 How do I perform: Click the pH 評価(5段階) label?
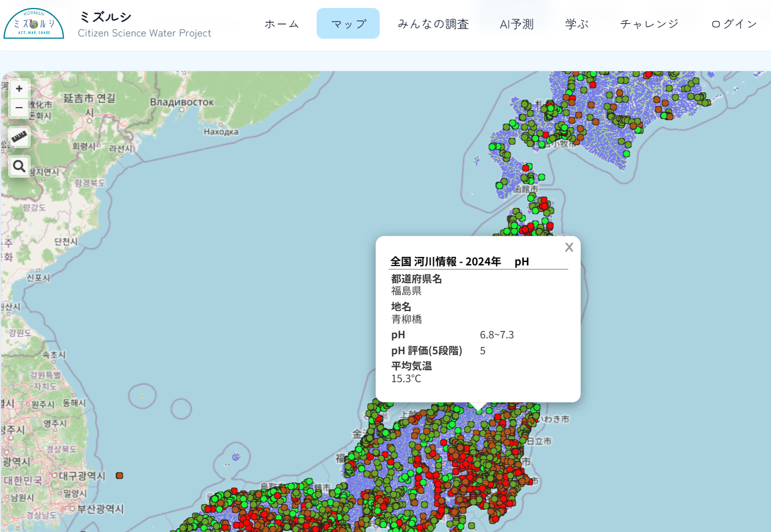tap(426, 351)
